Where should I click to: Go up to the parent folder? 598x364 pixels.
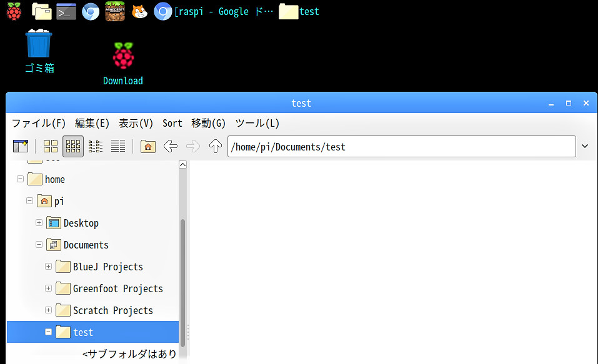216,146
